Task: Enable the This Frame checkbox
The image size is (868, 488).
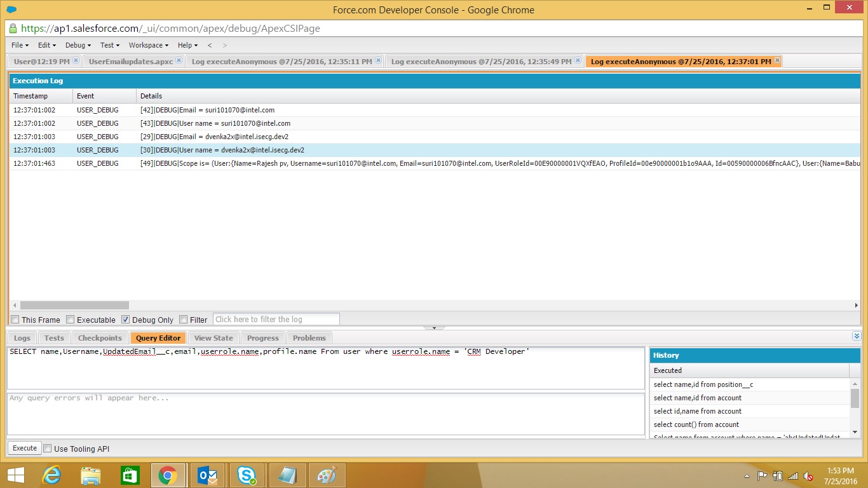Action: 15,320
